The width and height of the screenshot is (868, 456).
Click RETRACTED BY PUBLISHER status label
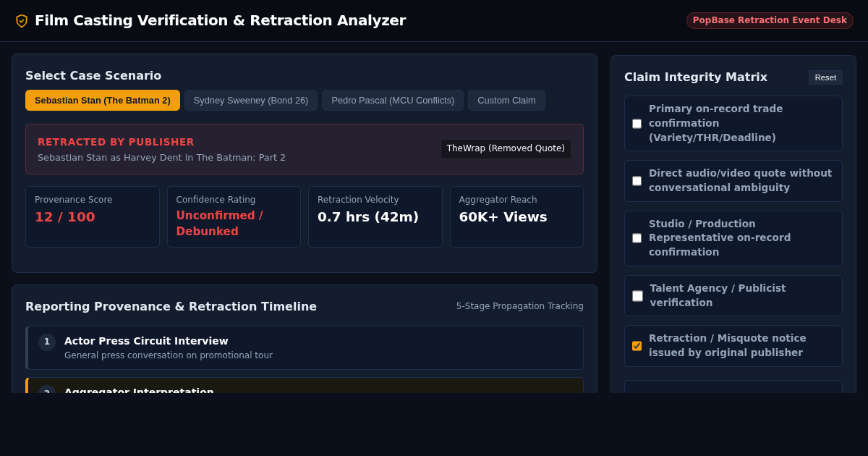[x=116, y=142]
